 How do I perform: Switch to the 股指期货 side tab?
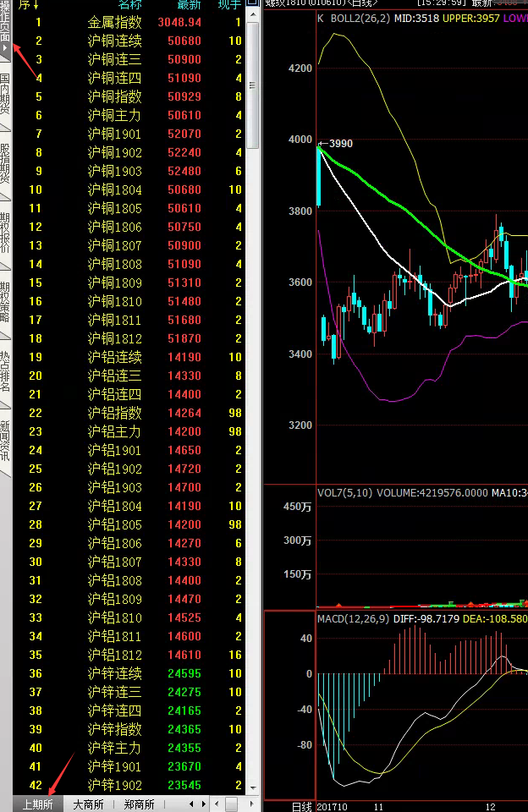tap(5, 164)
